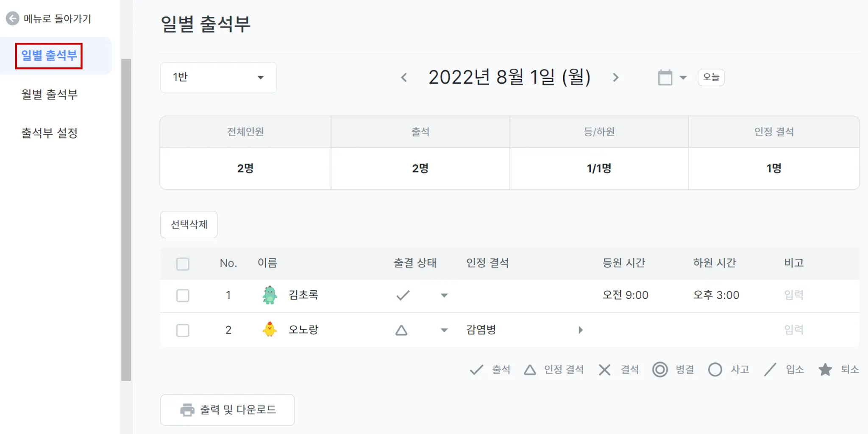Click the back arrow icon beside 메뉴로 돌아가기
Screen dimensions: 868x434
tap(13, 19)
